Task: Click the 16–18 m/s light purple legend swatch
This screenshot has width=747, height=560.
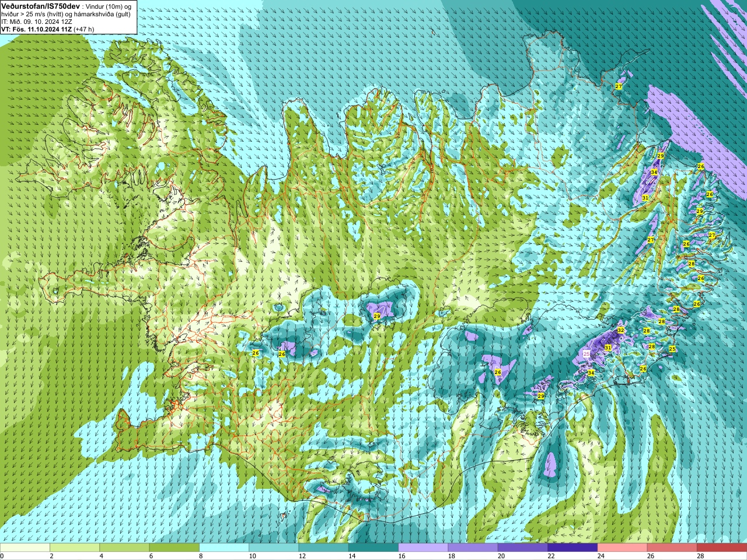Action: (x=423, y=548)
